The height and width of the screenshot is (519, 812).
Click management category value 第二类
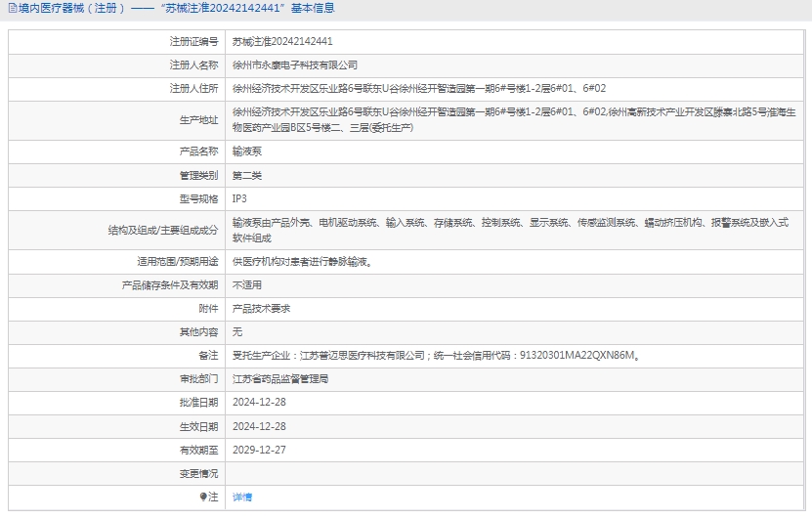coord(246,176)
